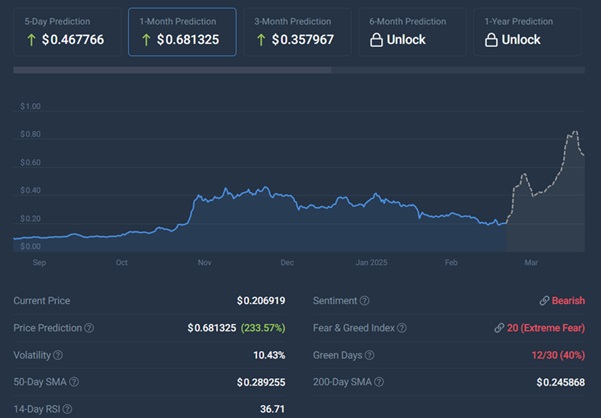Open the 200-Day SMA info icon

(375, 382)
